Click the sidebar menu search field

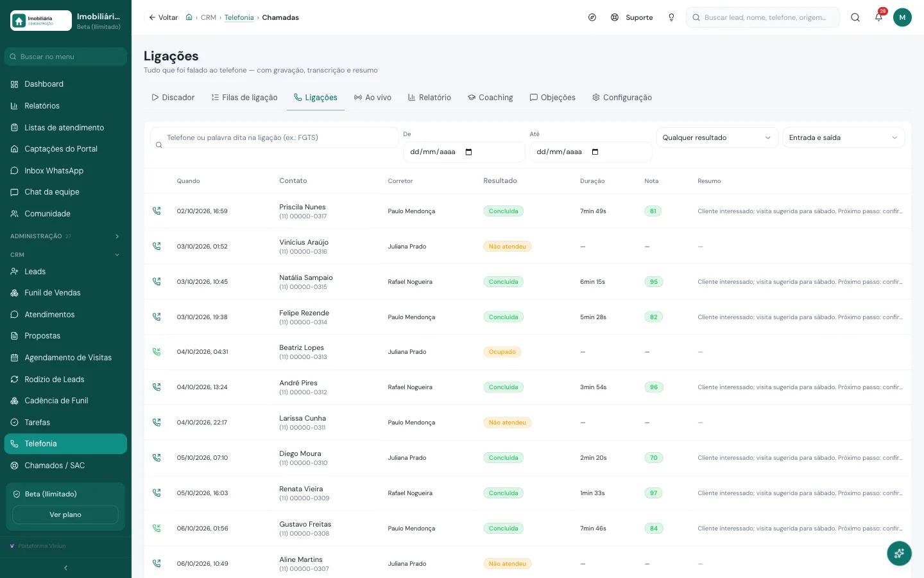coord(65,57)
